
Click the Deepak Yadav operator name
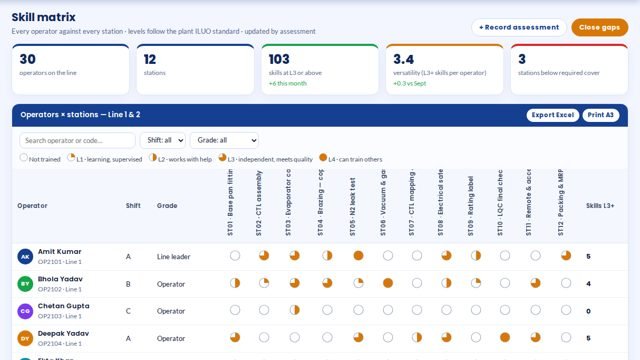coord(63,333)
